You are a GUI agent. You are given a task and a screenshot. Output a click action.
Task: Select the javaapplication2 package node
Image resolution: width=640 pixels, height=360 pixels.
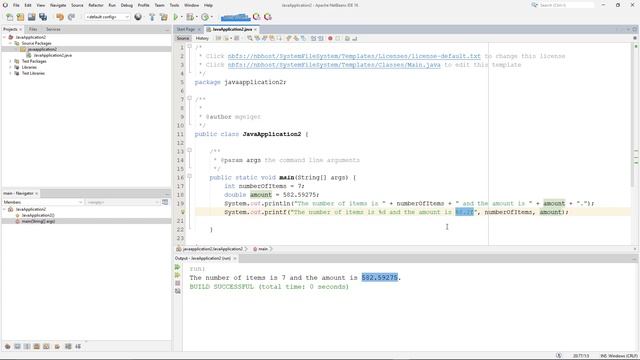click(x=42, y=49)
